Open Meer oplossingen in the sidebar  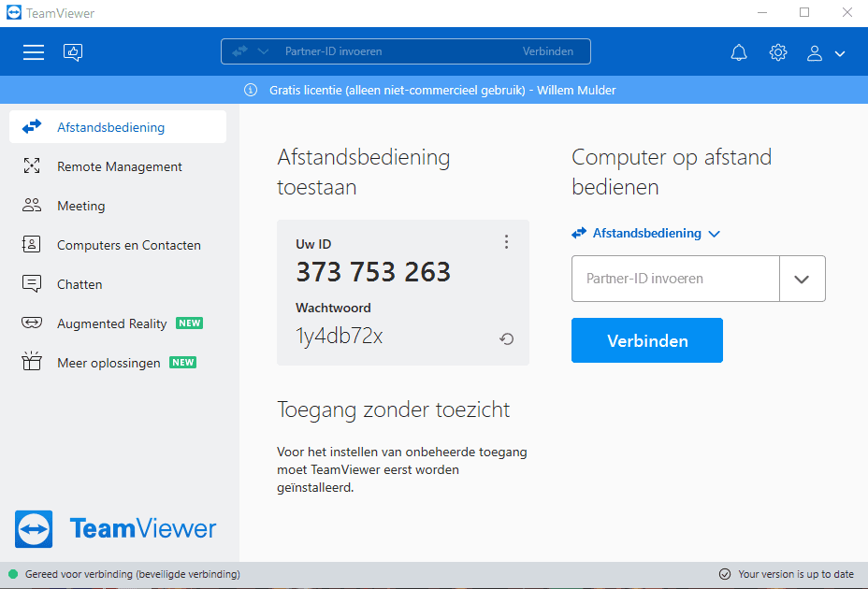point(118,363)
